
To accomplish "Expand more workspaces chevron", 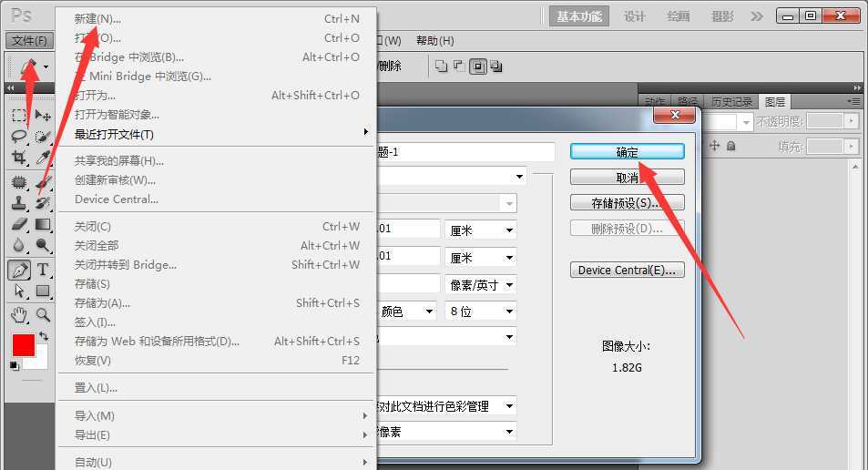I will click(x=757, y=16).
